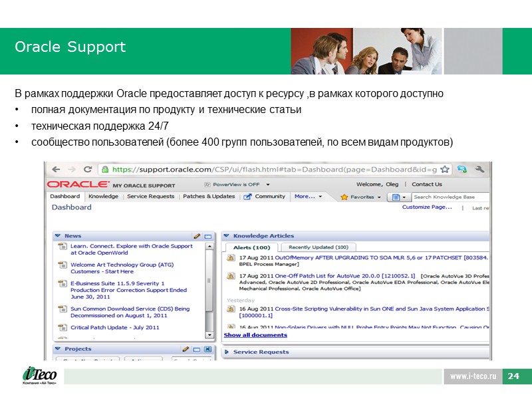Click the News scrollbar up arrow
Image resolution: width=532 pixels, height=399 pixels.
(209, 247)
